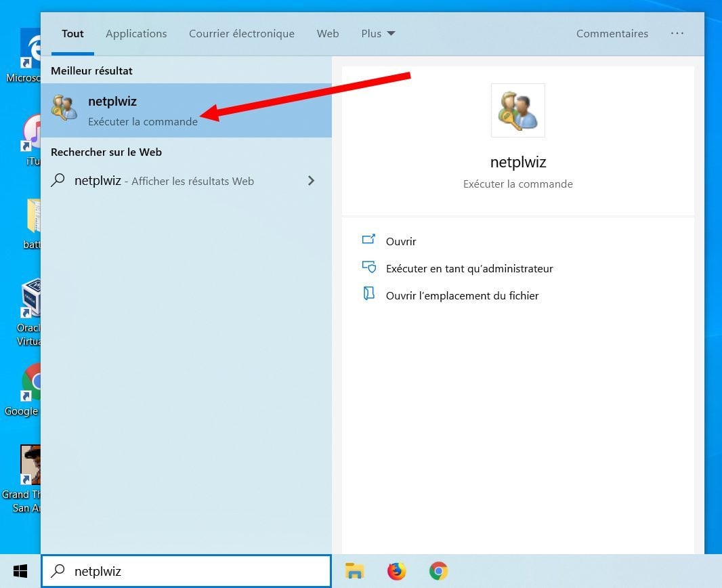Click the Ouvrir open icon

click(368, 240)
